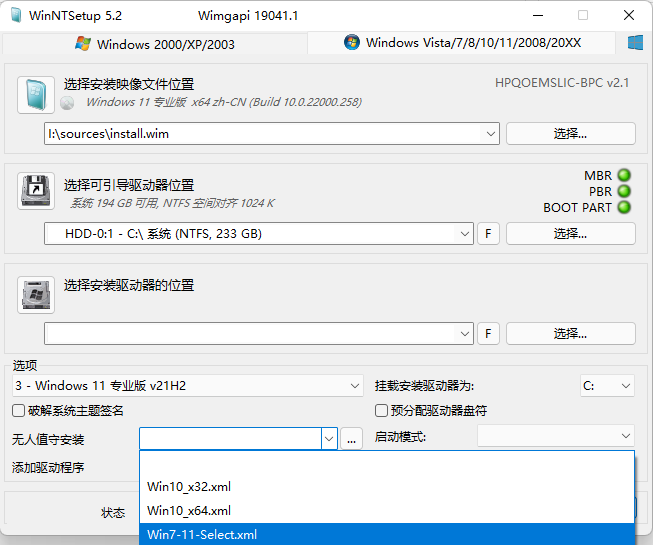Select Win10_x64.xml from the list
This screenshot has width=653, height=545.
[387, 510]
